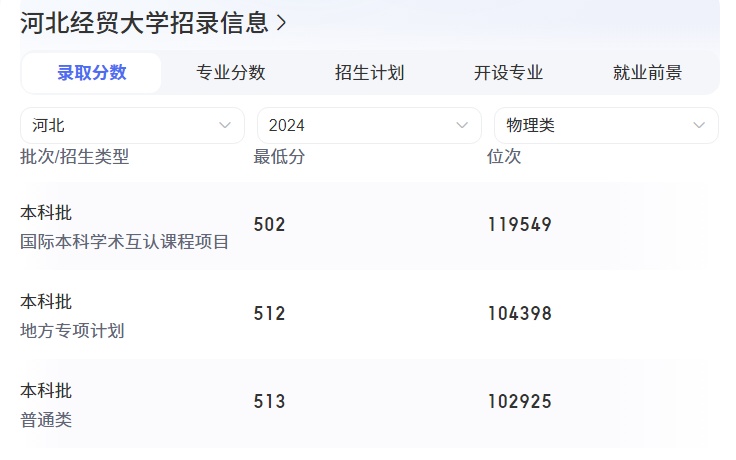Select 国际本科学术互认课程项目 row text

124,242
